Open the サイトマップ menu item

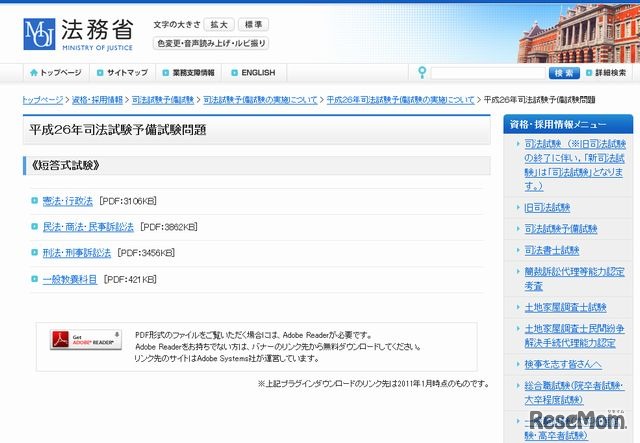click(122, 73)
